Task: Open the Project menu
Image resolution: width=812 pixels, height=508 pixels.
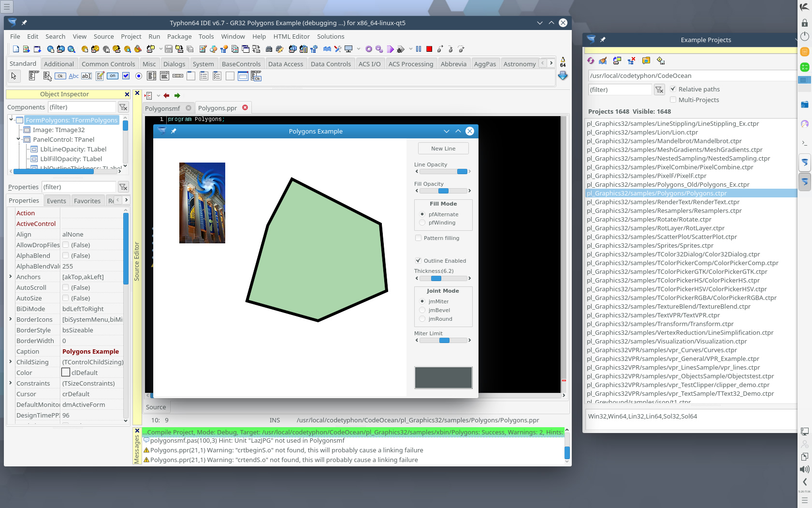Action: (131, 36)
